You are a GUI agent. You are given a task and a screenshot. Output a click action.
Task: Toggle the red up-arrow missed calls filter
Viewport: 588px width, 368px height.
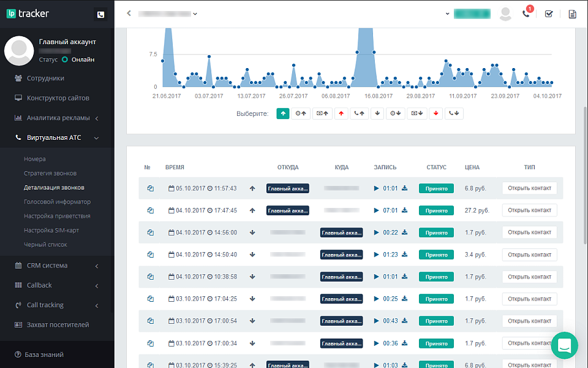[341, 113]
